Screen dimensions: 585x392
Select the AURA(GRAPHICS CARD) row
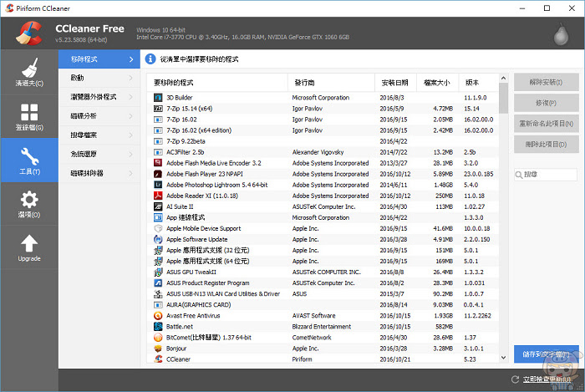323,305
